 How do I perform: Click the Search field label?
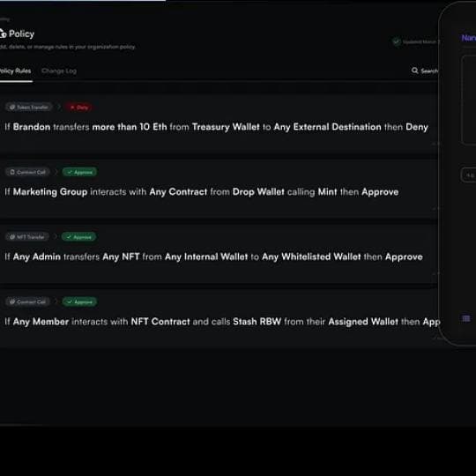point(429,71)
